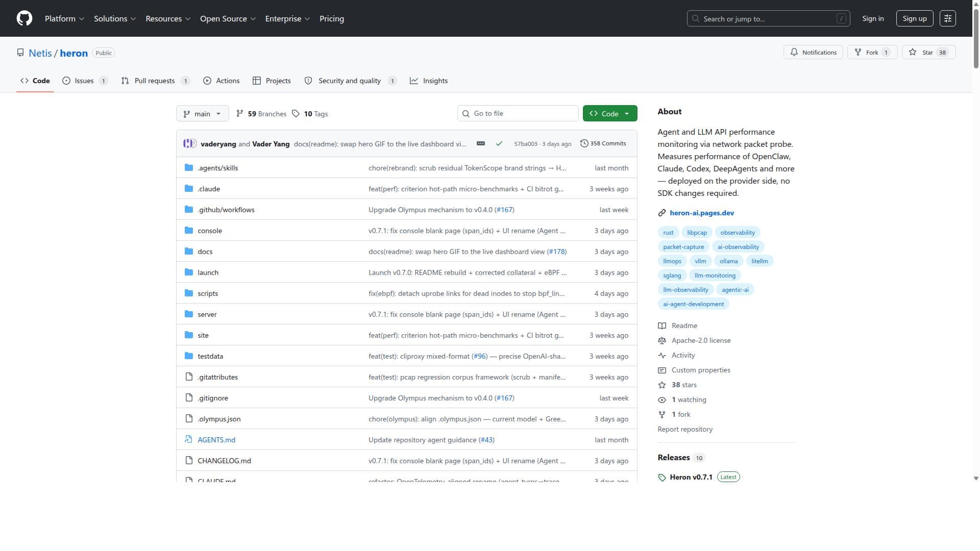Click the eye icon beside 1 watching

coord(662,400)
